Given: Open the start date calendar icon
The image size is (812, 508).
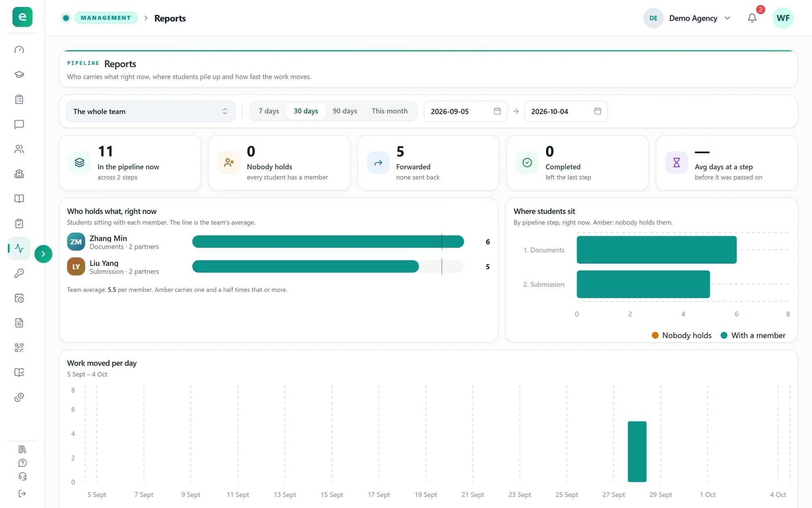Looking at the screenshot, I should (497, 111).
